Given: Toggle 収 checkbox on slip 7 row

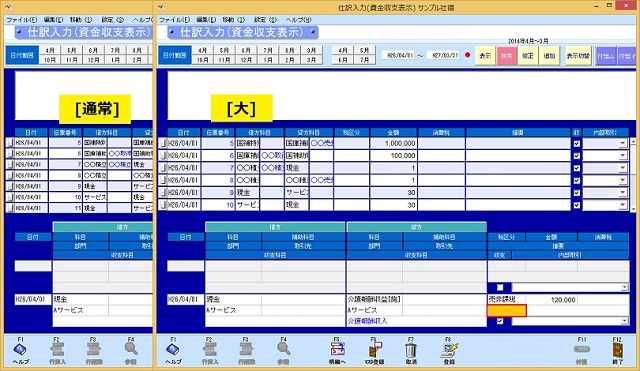Looking at the screenshot, I should [x=576, y=168].
